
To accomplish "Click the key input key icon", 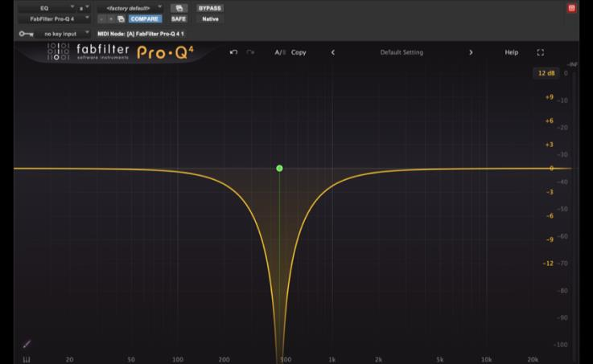I will coord(26,34).
